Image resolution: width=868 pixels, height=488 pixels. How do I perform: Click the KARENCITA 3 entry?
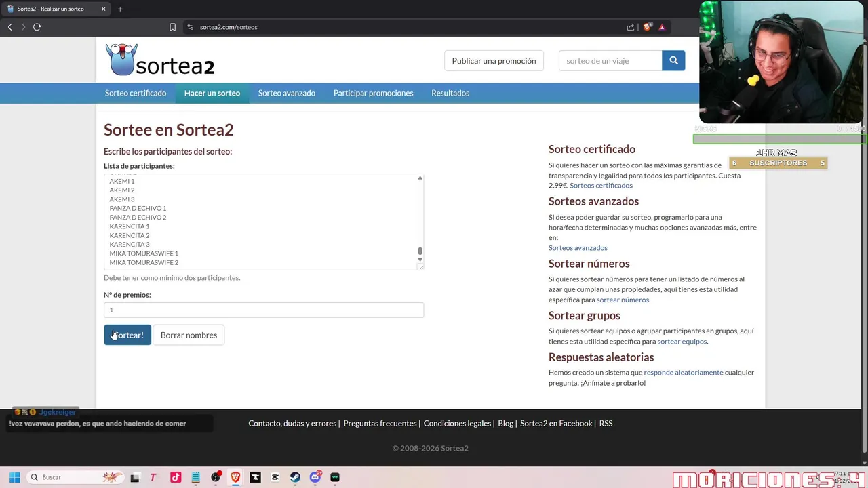pyautogui.click(x=130, y=244)
